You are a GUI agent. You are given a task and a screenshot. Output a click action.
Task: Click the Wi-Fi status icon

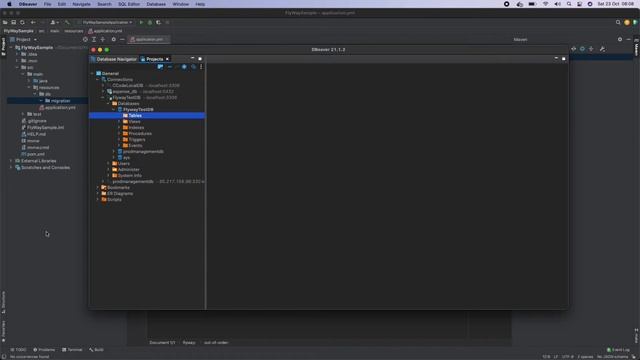tap(545, 4)
